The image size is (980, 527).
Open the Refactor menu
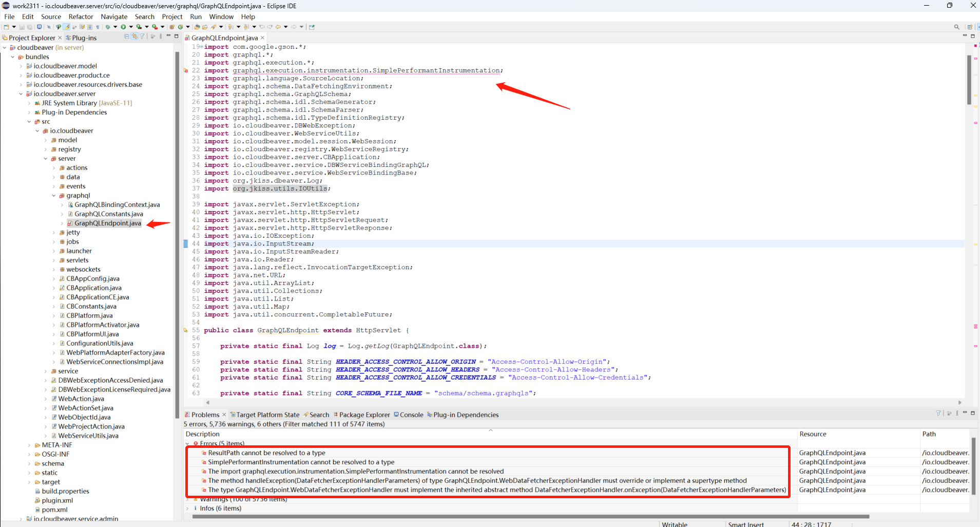pyautogui.click(x=81, y=16)
